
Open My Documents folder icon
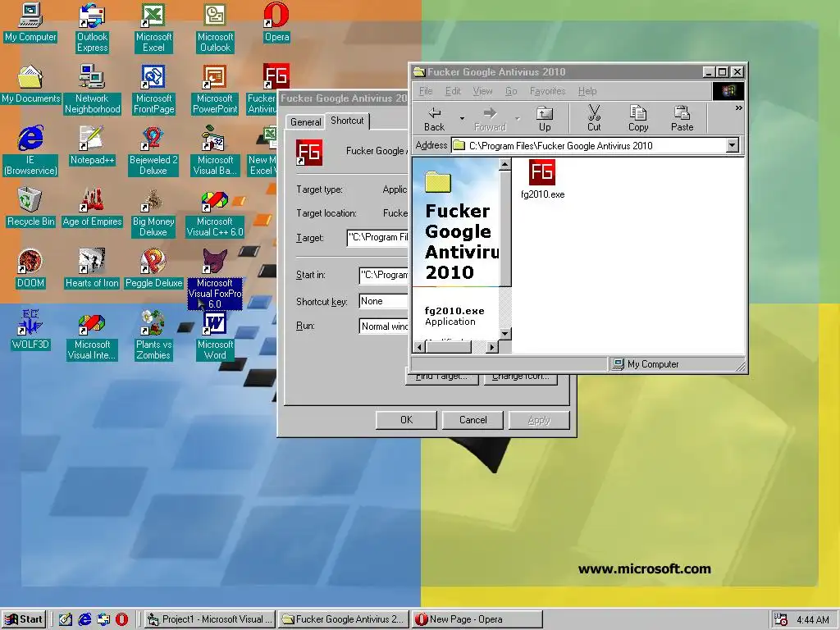click(30, 84)
